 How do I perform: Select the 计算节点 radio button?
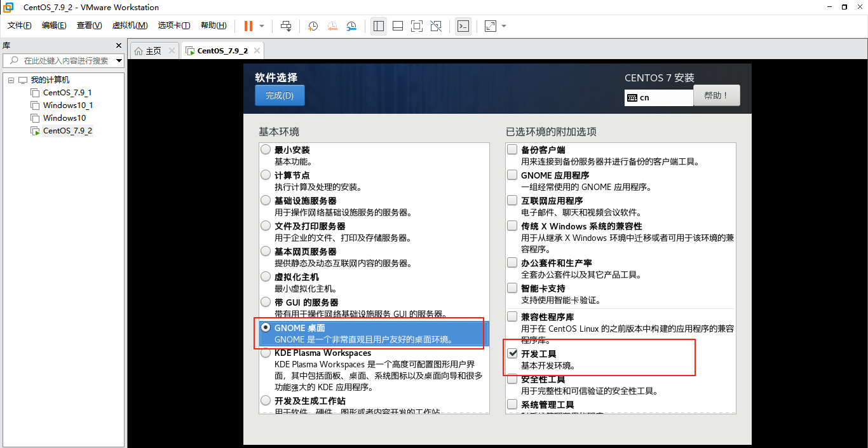(266, 175)
